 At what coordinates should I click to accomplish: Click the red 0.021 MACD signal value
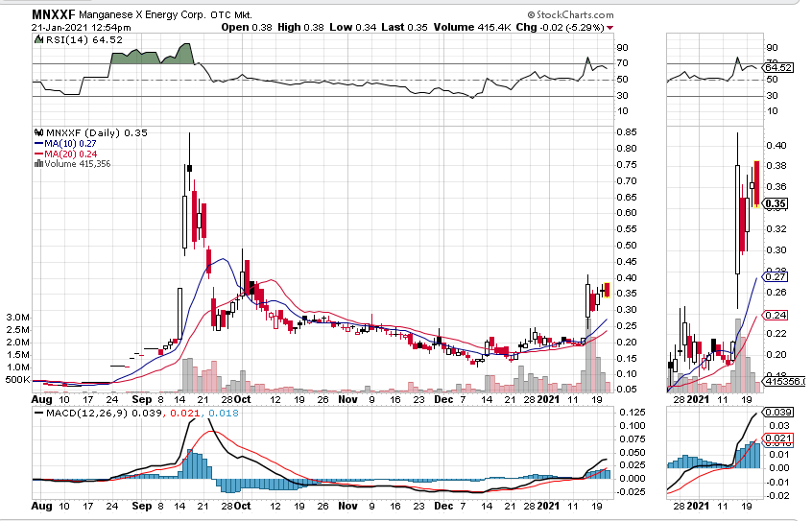click(185, 414)
